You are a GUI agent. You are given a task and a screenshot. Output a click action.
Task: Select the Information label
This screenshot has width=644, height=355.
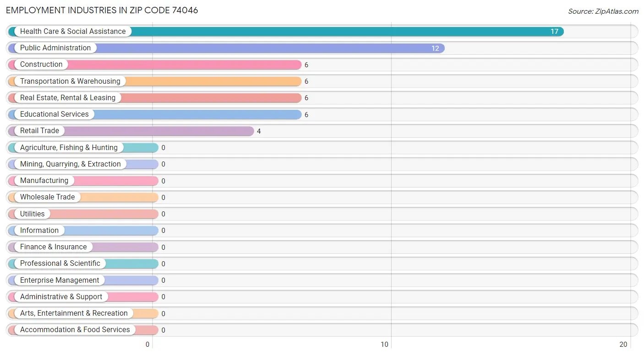39,230
